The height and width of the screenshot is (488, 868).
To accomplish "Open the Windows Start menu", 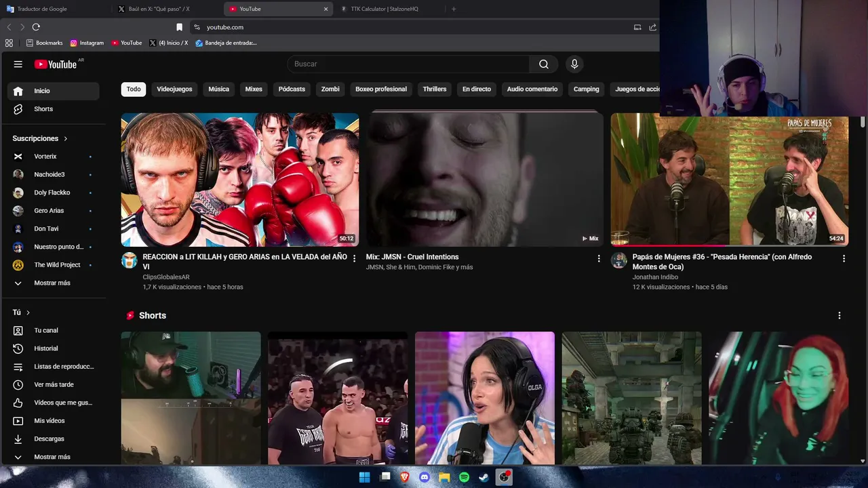I will (x=364, y=477).
